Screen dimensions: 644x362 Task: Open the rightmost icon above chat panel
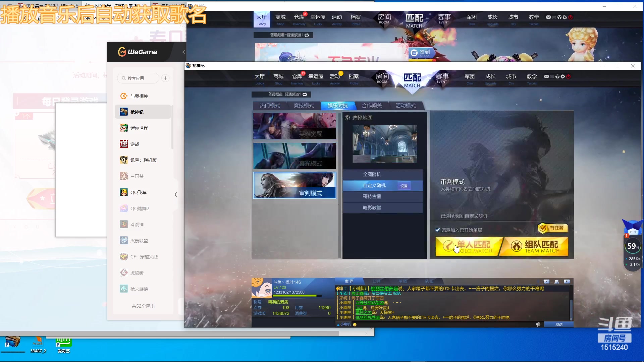pyautogui.click(x=567, y=282)
